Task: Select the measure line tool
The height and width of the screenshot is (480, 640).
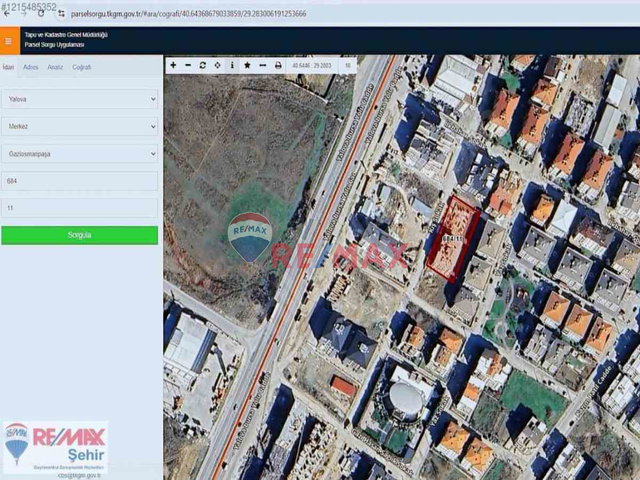Action: pos(263,65)
